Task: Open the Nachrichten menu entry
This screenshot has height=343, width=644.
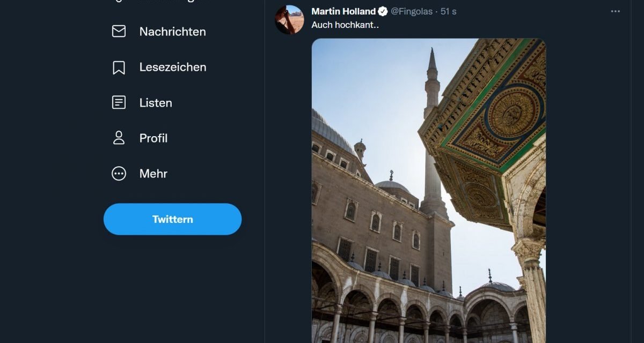Action: coord(172,31)
